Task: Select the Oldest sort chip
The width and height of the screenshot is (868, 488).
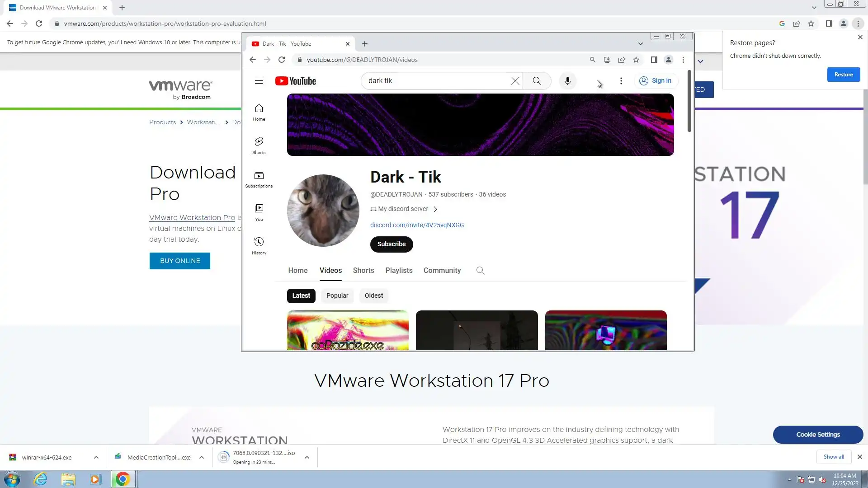Action: coord(373,296)
